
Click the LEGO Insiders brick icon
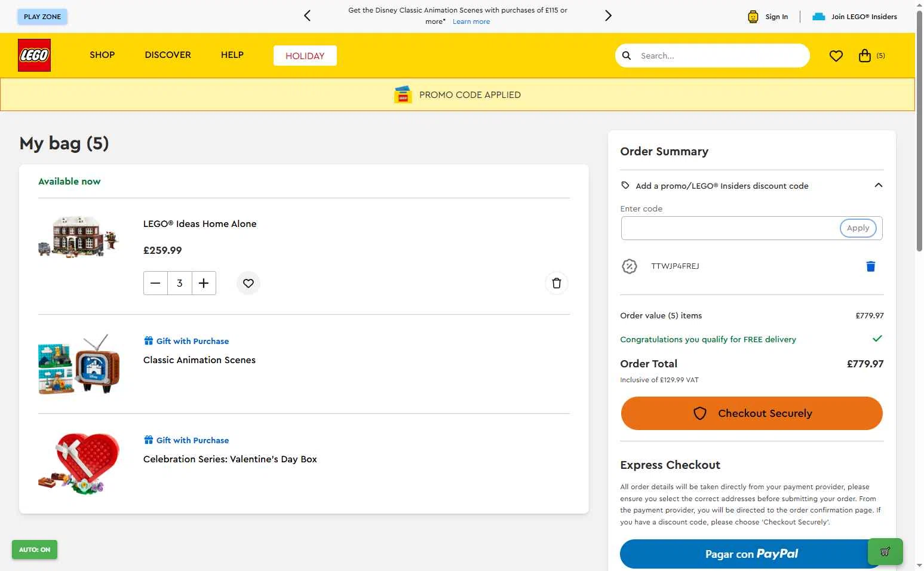819,17
